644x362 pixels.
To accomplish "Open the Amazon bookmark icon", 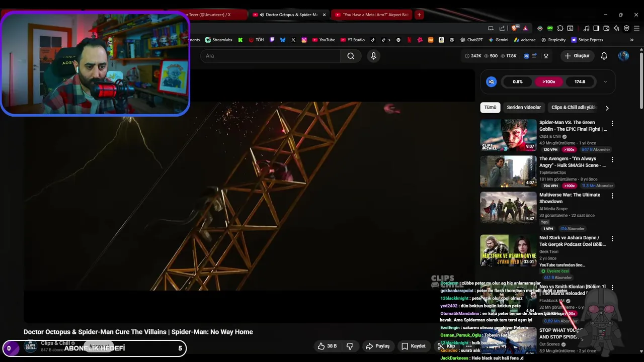I will tap(441, 40).
